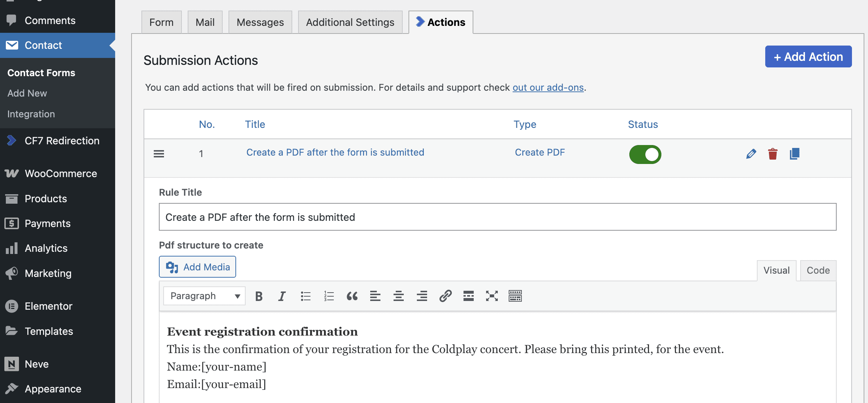Follow the 'out our add-ons' link
The image size is (868, 403).
coord(548,87)
